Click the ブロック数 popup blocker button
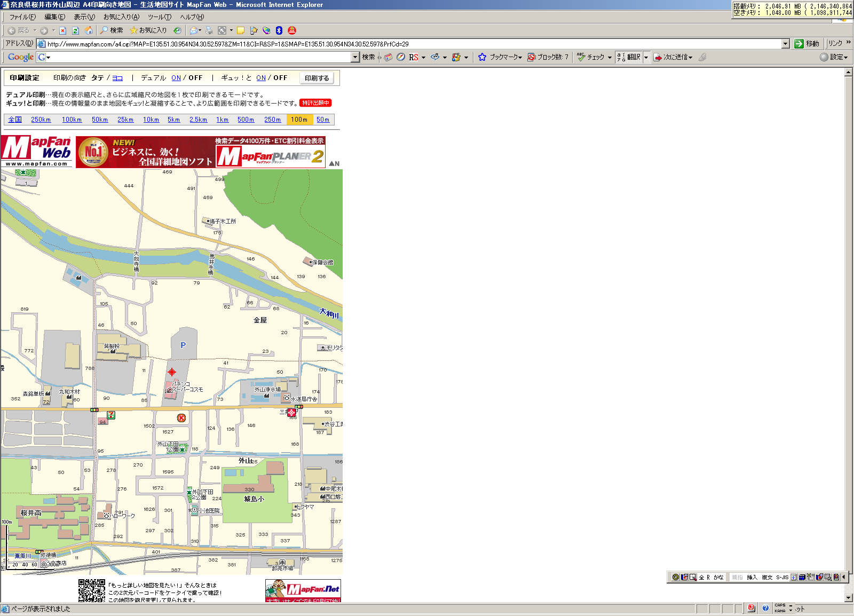 548,57
